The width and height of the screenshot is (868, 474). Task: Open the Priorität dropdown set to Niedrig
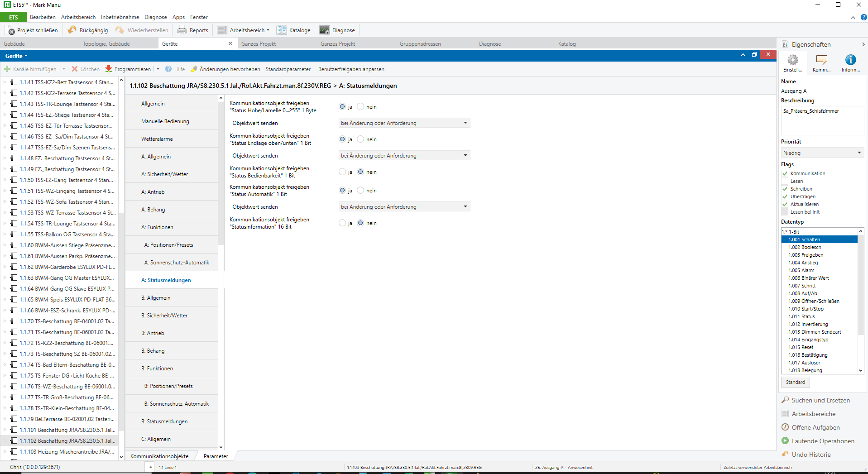tap(822, 153)
